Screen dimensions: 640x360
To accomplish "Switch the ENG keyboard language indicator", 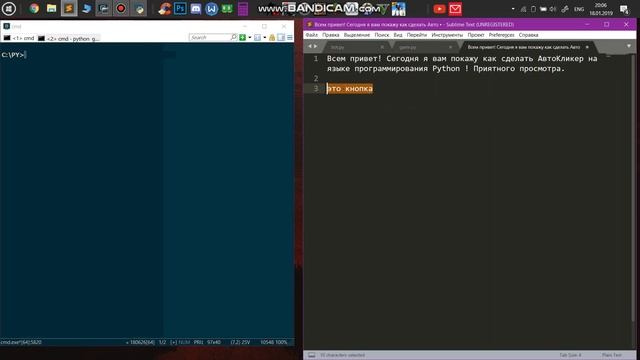I will [579, 9].
